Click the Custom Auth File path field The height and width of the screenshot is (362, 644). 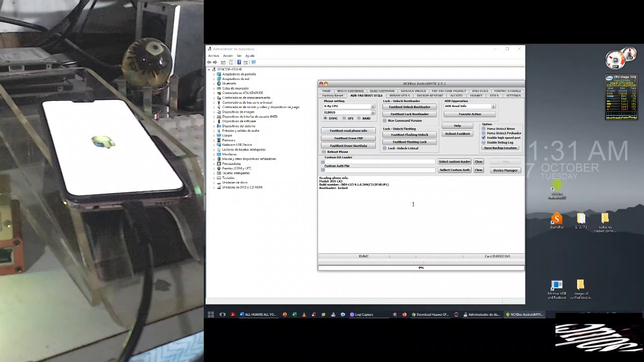[380, 170]
